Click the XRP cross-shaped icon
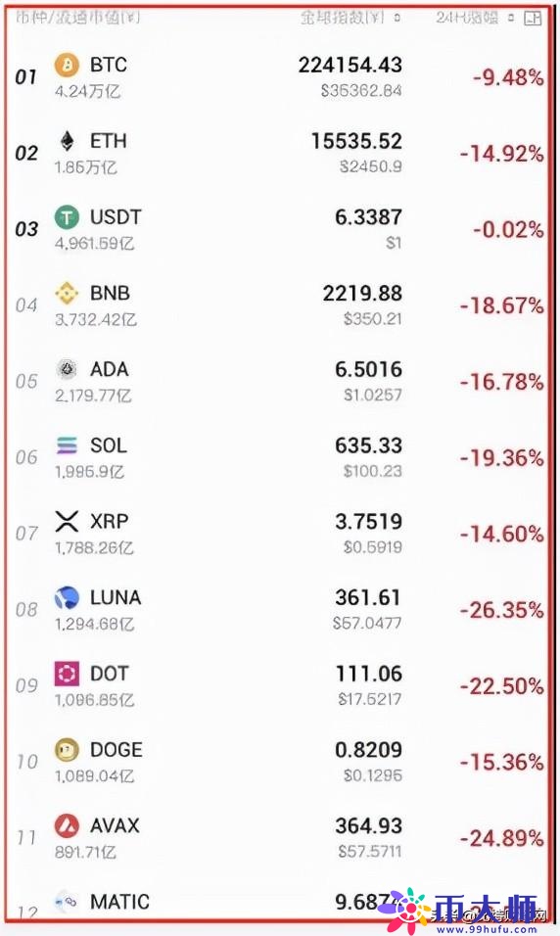Image resolution: width=560 pixels, height=936 pixels. click(x=67, y=521)
